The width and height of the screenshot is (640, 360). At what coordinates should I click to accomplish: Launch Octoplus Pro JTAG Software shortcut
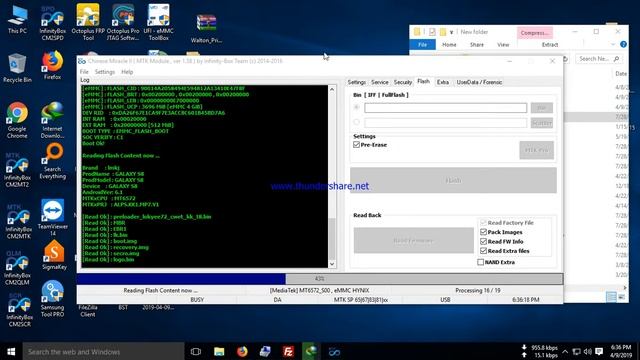tap(123, 22)
